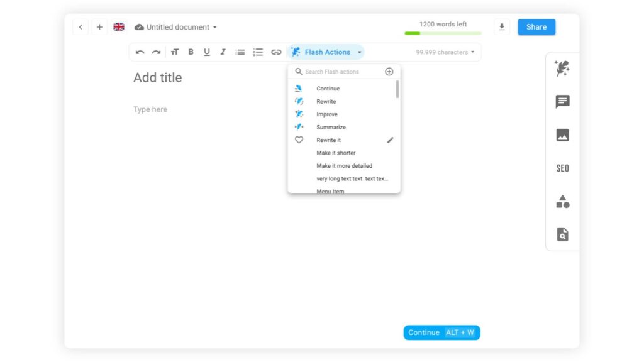Image resolution: width=644 pixels, height=362 pixels.
Task: Collapse the Flash Actions dropdown
Action: point(359,52)
